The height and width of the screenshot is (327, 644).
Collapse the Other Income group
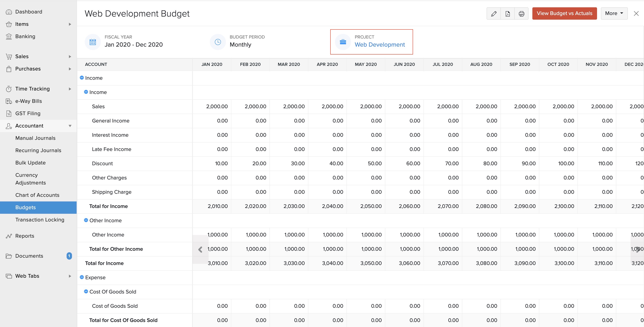[86, 220]
